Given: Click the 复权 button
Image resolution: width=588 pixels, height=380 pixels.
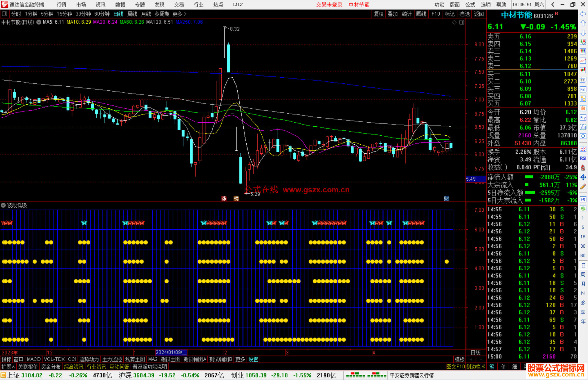Looking at the screenshot, I should click(378, 14).
